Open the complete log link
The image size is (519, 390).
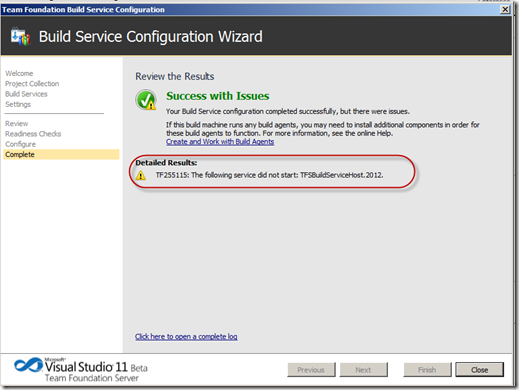coord(186,337)
